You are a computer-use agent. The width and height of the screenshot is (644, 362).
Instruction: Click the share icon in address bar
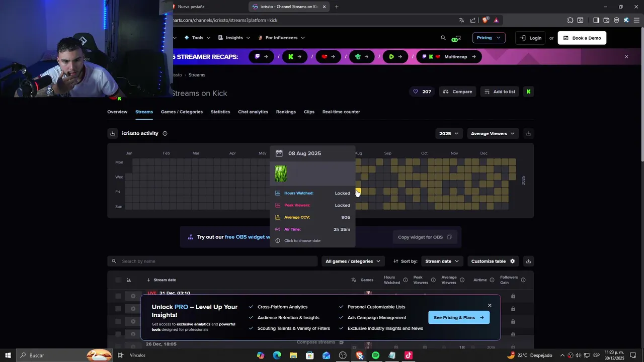pyautogui.click(x=473, y=20)
